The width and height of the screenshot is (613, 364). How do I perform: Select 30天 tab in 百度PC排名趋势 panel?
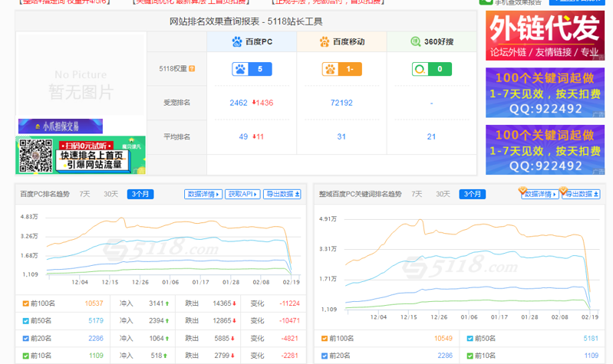click(x=110, y=194)
